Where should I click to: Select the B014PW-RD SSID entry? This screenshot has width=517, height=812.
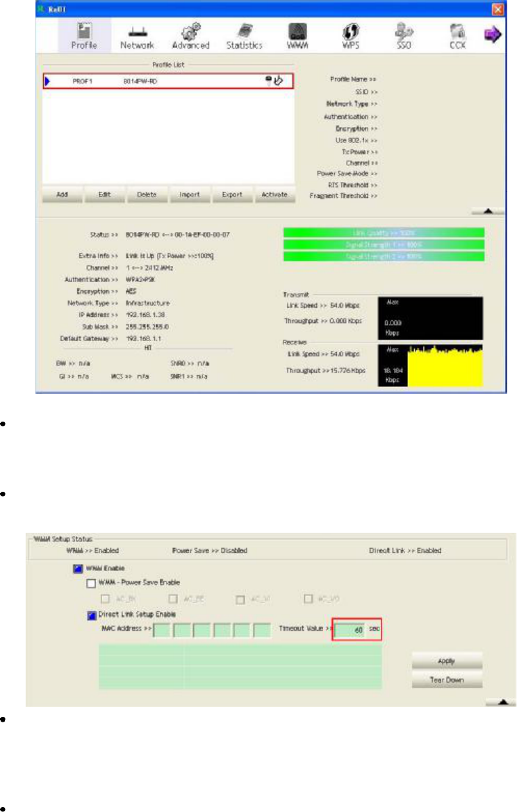click(x=140, y=81)
